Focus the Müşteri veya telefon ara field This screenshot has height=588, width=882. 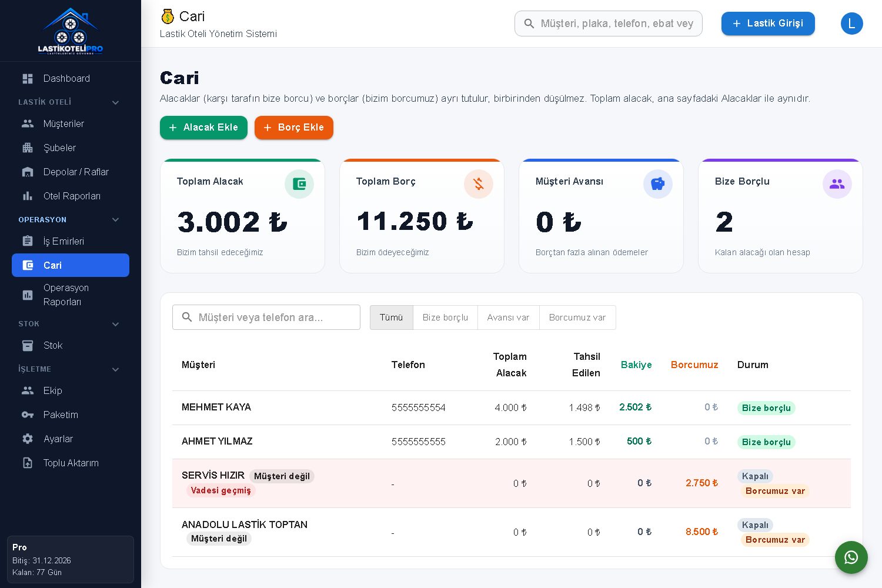[266, 318]
